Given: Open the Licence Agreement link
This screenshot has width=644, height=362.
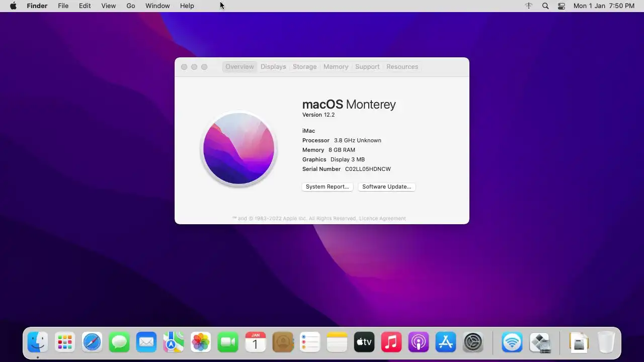Looking at the screenshot, I should 382,219.
